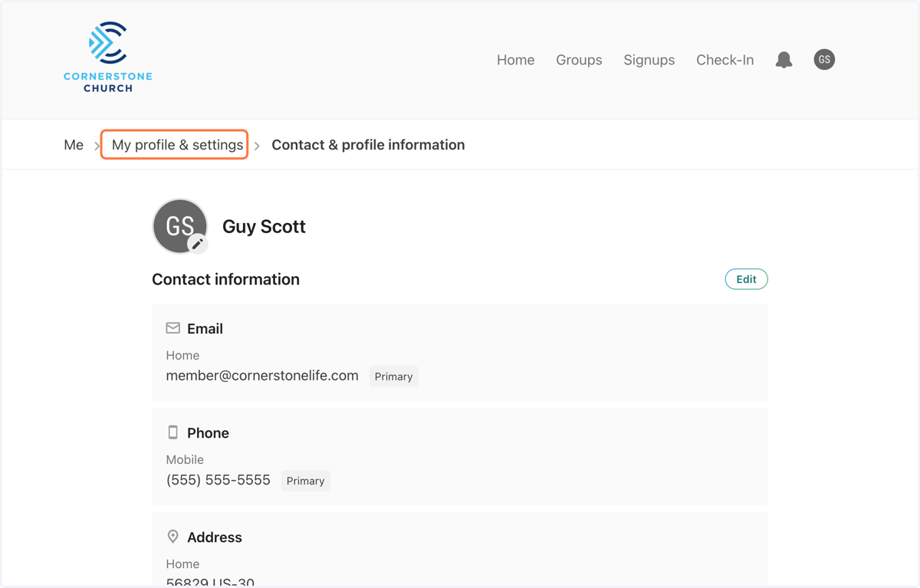The height and width of the screenshot is (588, 920).
Task: Edit profile photo via pencil icon
Action: tap(198, 244)
